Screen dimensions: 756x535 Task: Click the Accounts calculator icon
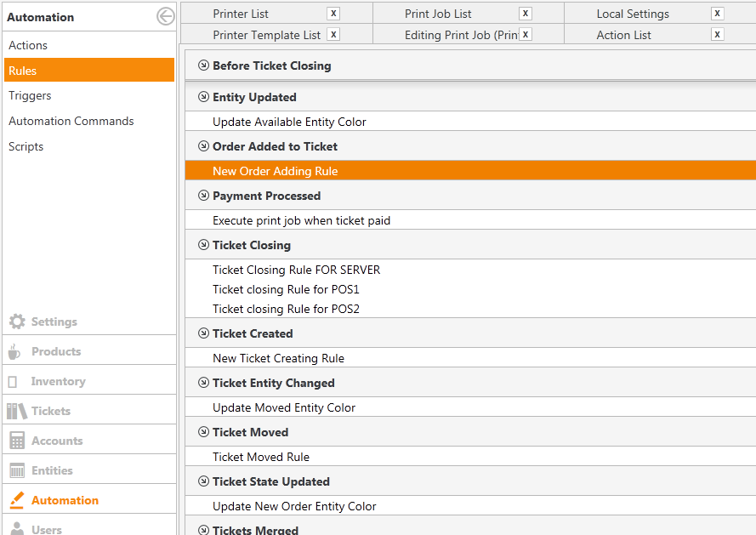pyautogui.click(x=17, y=441)
